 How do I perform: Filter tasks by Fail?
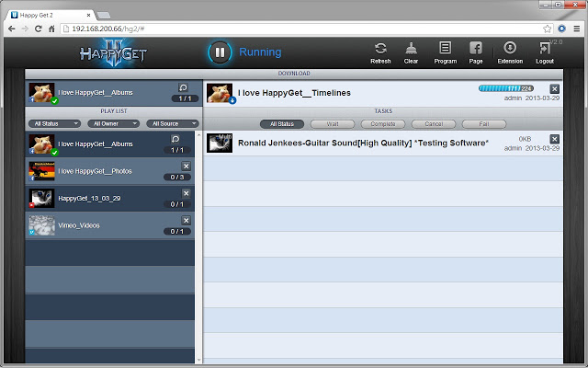[484, 124]
